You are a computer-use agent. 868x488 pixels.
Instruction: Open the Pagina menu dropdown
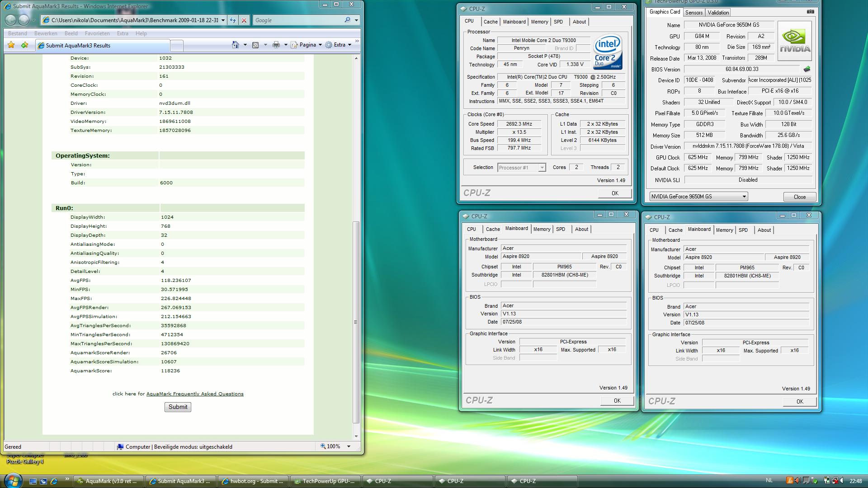[x=307, y=45]
